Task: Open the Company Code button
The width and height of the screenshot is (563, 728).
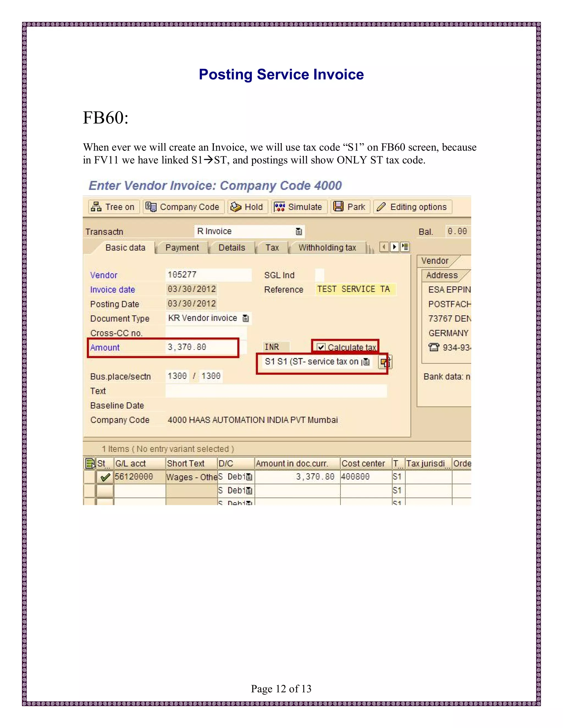Action: coord(183,207)
